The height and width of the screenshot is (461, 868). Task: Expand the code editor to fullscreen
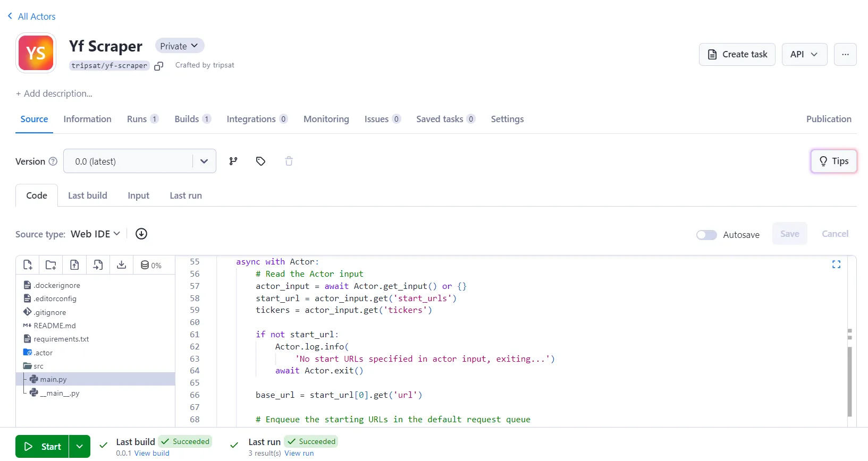pyautogui.click(x=836, y=264)
